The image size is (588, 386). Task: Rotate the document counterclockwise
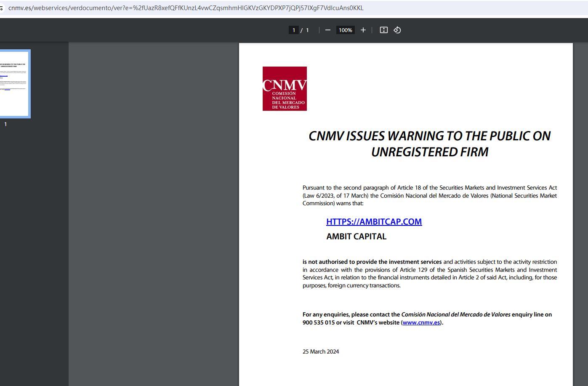click(397, 30)
